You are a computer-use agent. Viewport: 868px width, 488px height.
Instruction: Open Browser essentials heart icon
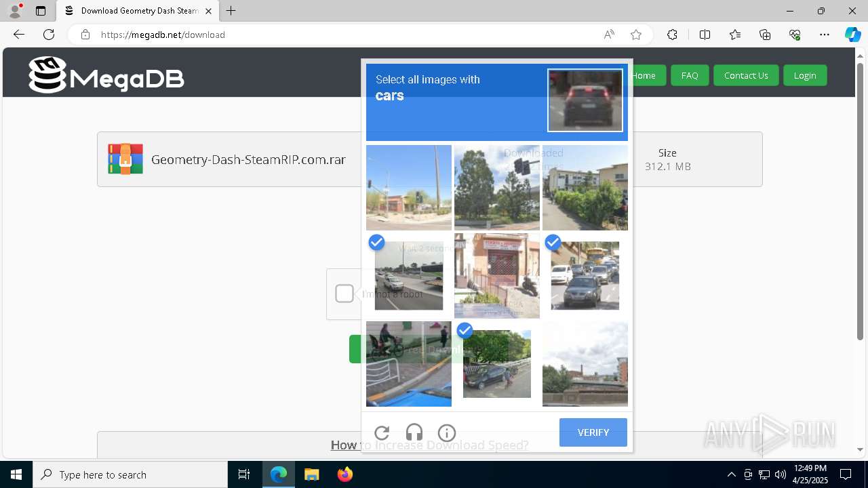(795, 35)
